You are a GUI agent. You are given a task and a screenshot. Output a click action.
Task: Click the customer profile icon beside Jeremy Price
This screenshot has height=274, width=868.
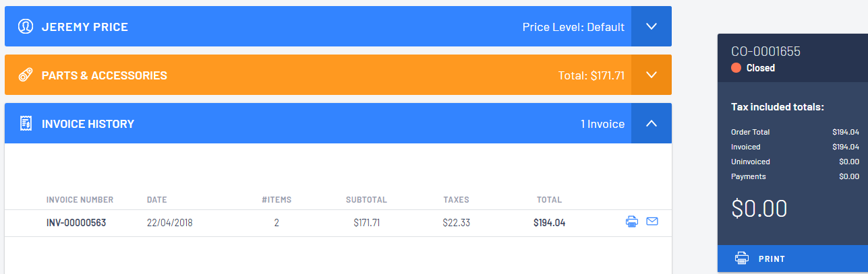[26, 27]
